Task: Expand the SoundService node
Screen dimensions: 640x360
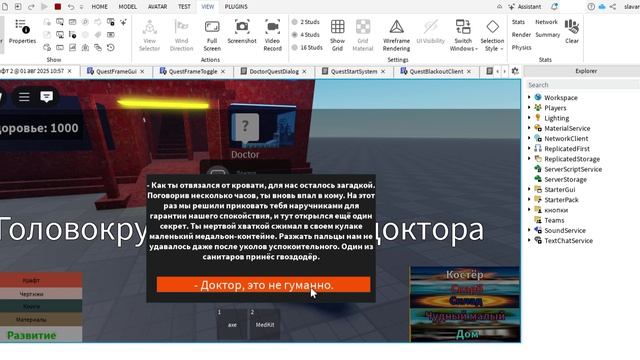Action: tap(529, 230)
